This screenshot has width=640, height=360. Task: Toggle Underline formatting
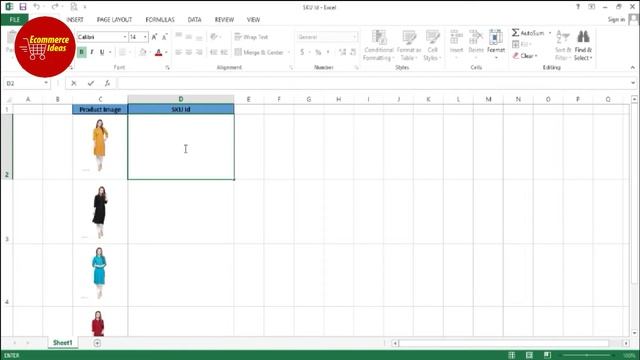pyautogui.click(x=102, y=52)
